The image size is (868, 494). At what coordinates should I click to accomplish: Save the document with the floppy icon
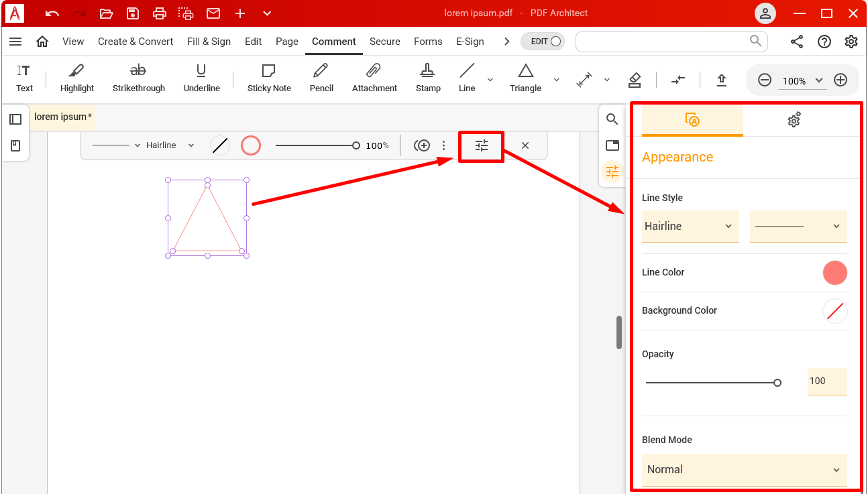click(x=133, y=13)
